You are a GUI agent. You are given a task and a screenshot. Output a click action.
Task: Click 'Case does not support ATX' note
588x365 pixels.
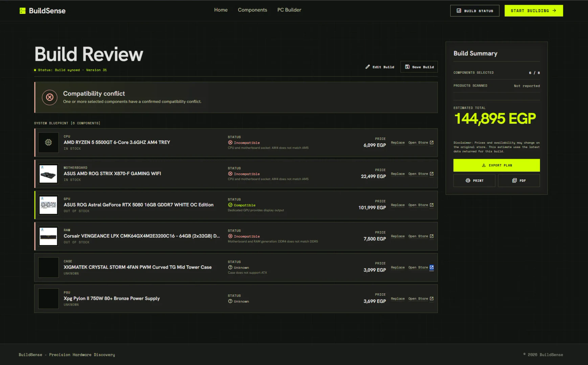(x=247, y=273)
